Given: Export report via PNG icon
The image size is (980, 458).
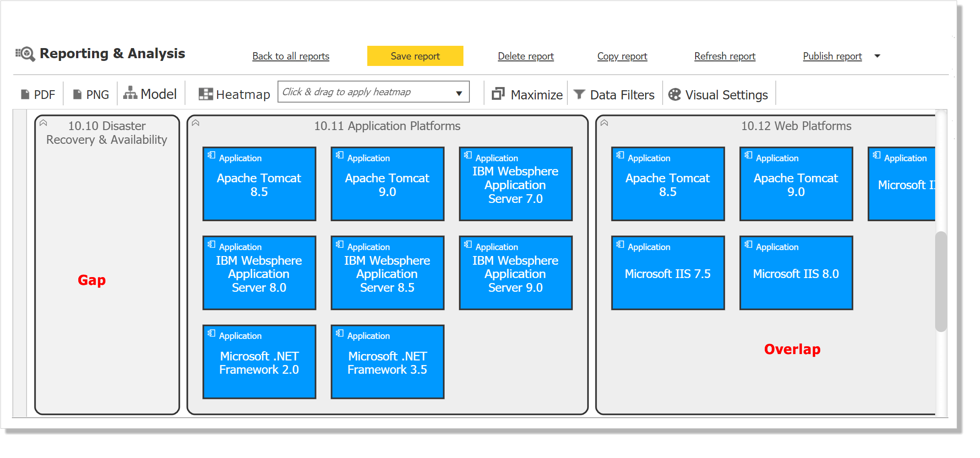Looking at the screenshot, I should [x=77, y=94].
